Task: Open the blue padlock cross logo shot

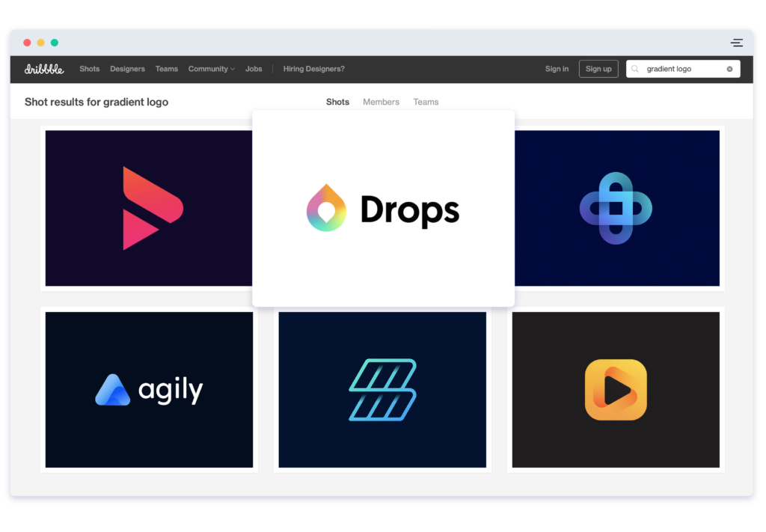Action: (616, 208)
